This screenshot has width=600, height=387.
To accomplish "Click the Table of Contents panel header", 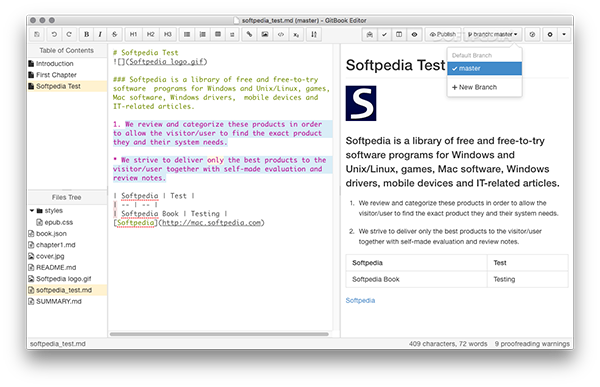I will click(67, 51).
